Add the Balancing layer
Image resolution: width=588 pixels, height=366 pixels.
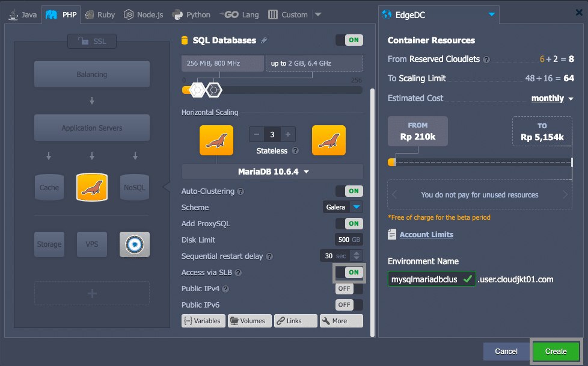pos(92,74)
